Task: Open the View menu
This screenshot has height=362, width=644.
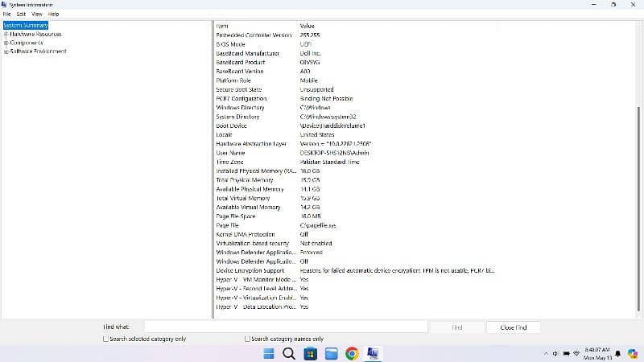Action: click(37, 14)
